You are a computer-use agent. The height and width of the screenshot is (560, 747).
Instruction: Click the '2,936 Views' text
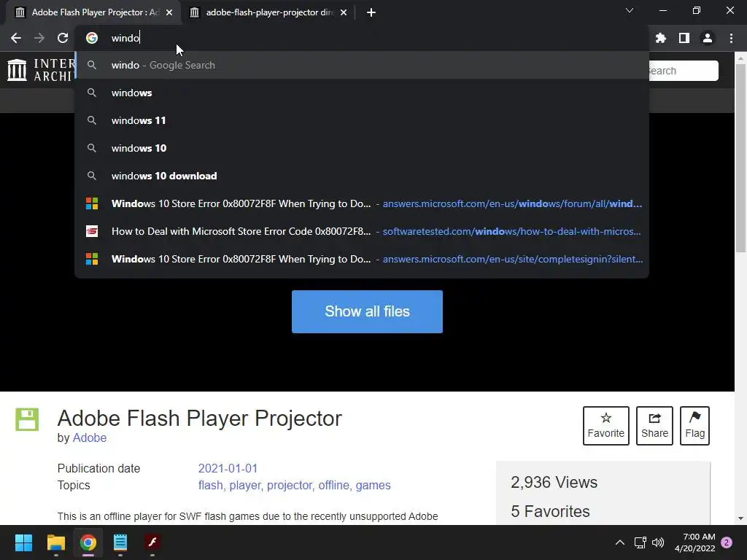(x=554, y=483)
